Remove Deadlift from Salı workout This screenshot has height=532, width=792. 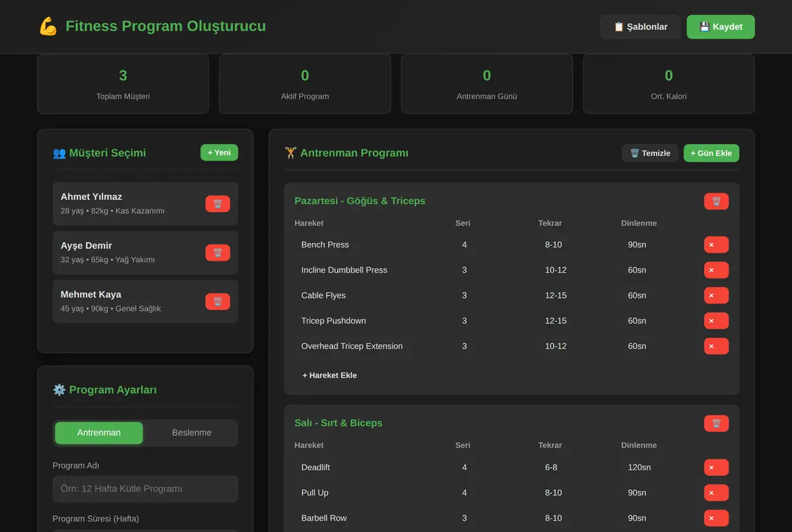(716, 467)
